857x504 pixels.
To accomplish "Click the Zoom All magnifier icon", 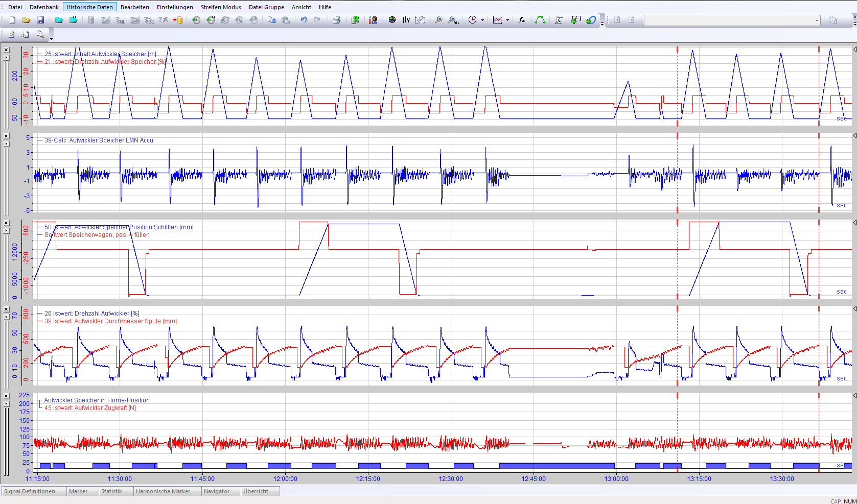I will click(x=453, y=20).
